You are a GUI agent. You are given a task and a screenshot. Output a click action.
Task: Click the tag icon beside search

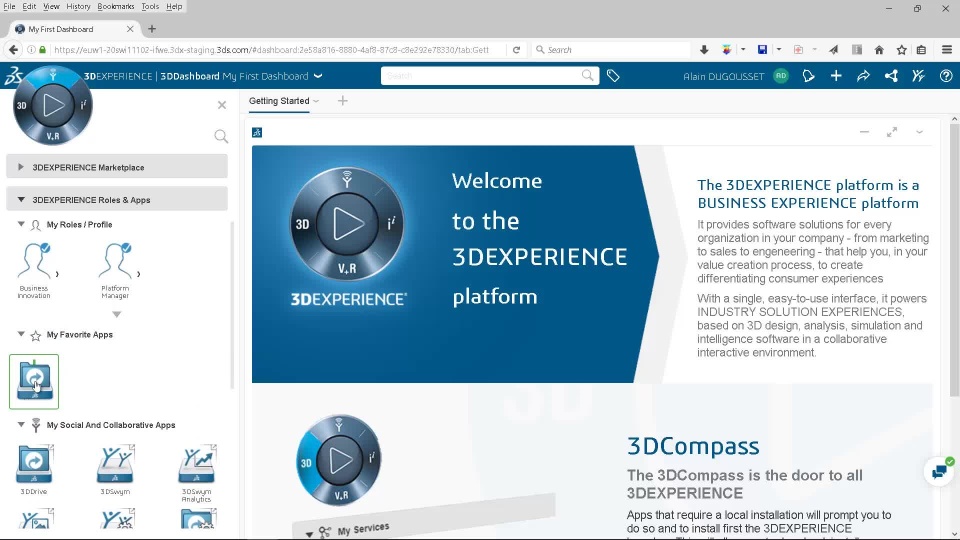[613, 76]
